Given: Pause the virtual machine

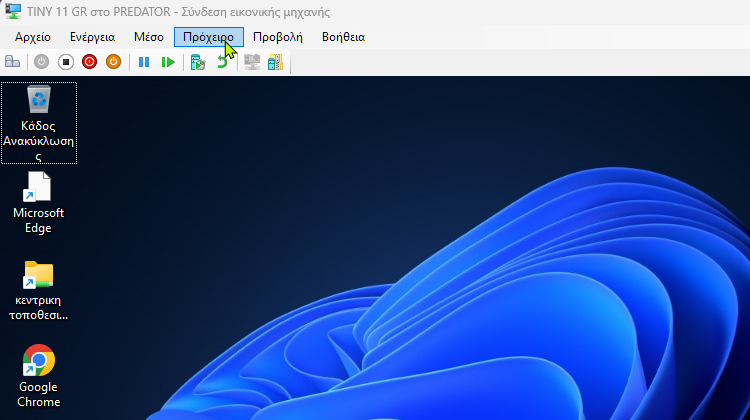Looking at the screenshot, I should pyautogui.click(x=144, y=62).
